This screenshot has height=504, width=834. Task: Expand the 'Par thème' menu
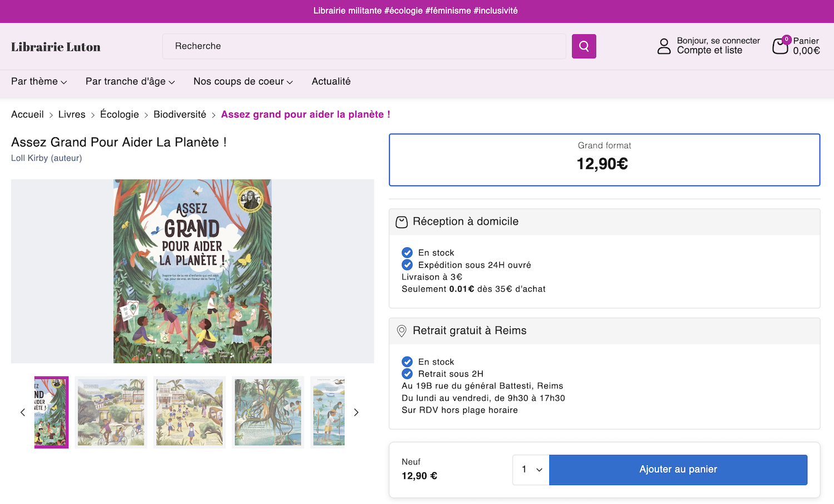(39, 82)
